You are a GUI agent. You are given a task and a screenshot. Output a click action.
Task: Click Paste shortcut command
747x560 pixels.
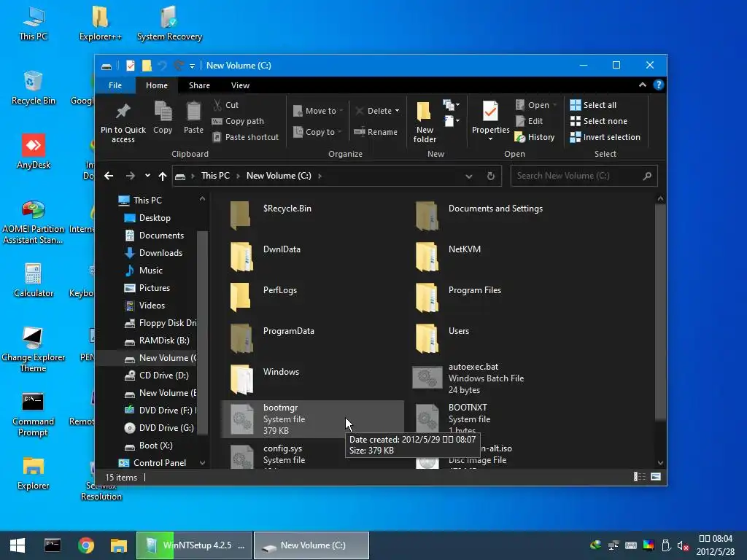pyautogui.click(x=245, y=137)
